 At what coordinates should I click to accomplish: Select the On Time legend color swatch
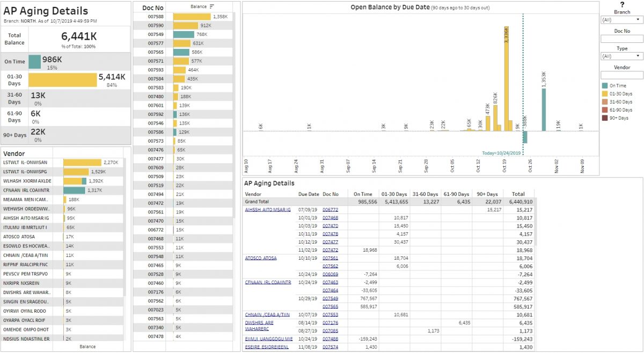[605, 86]
